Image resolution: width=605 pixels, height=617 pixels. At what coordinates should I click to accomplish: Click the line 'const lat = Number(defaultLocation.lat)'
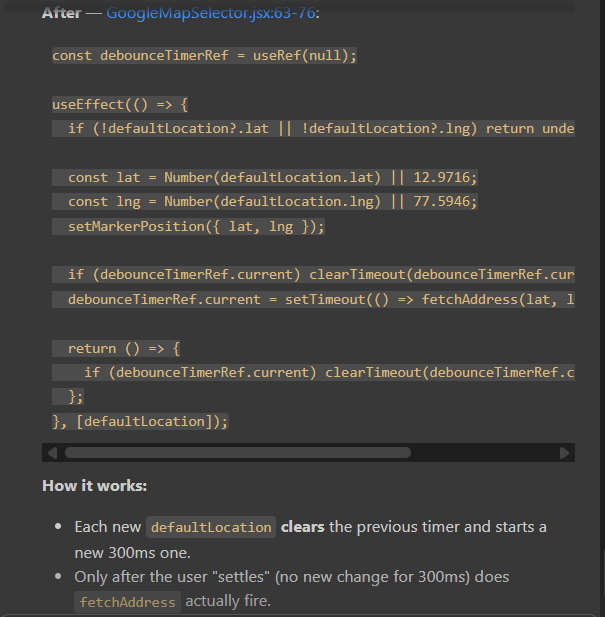tap(265, 177)
